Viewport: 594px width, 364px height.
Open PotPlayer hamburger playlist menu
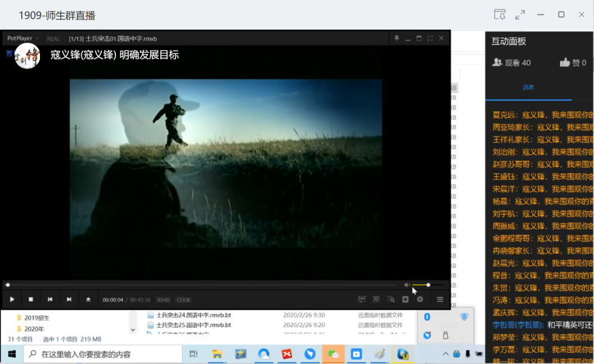440,299
